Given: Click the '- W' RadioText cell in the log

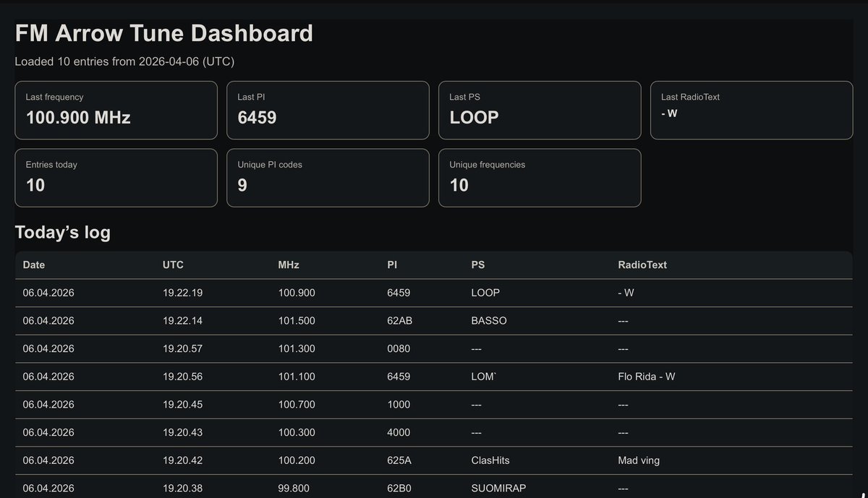Looking at the screenshot, I should coord(626,293).
